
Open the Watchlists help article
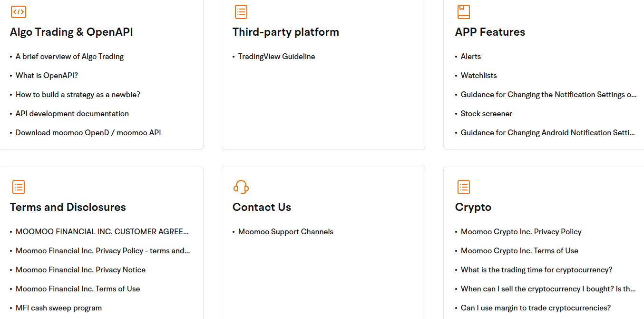[x=478, y=76]
